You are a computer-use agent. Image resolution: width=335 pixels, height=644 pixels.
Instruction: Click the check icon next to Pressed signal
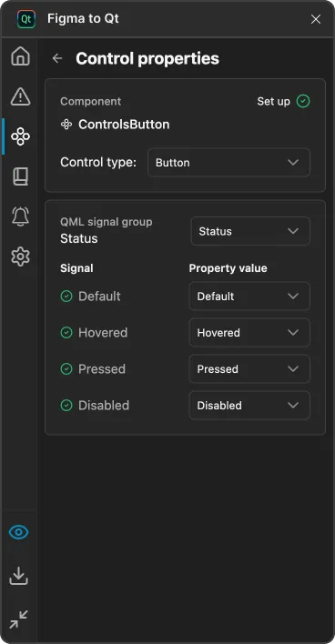pos(66,368)
